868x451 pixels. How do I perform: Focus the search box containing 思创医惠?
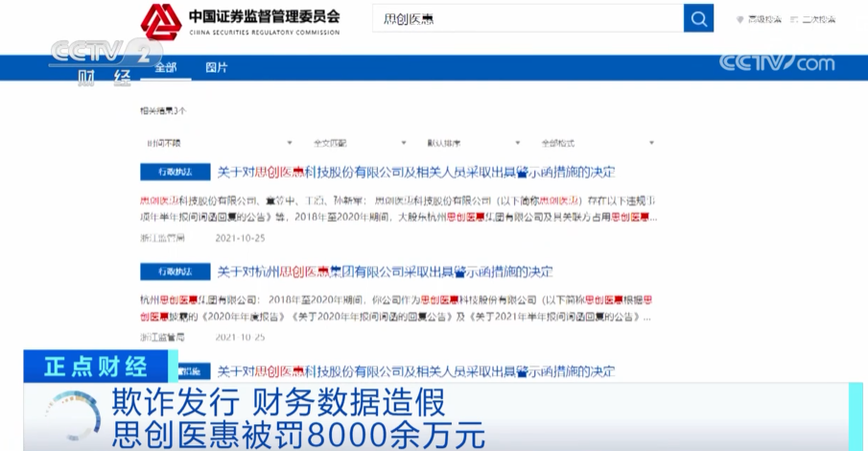coord(528,19)
